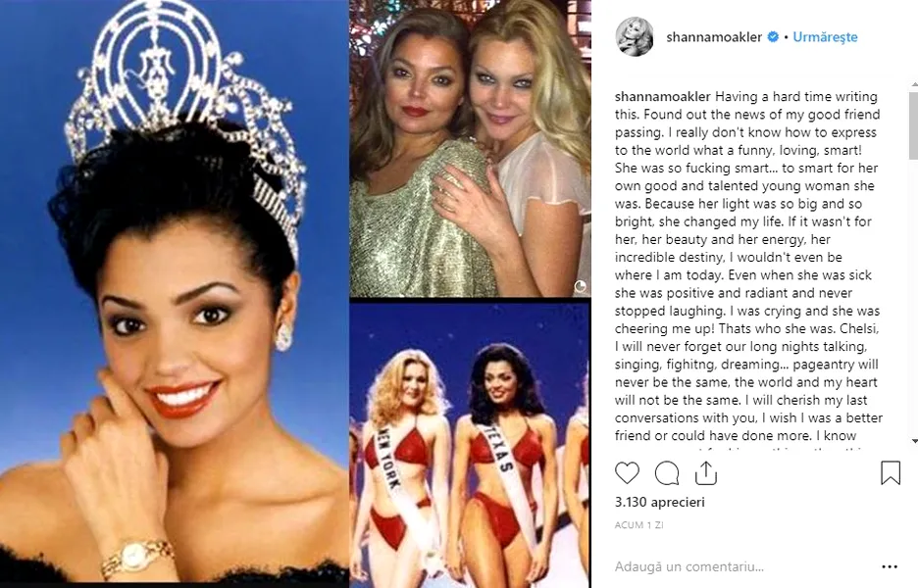Click the verified badge next to shannamoakler
This screenshot has height=588, width=918.
[x=773, y=37]
